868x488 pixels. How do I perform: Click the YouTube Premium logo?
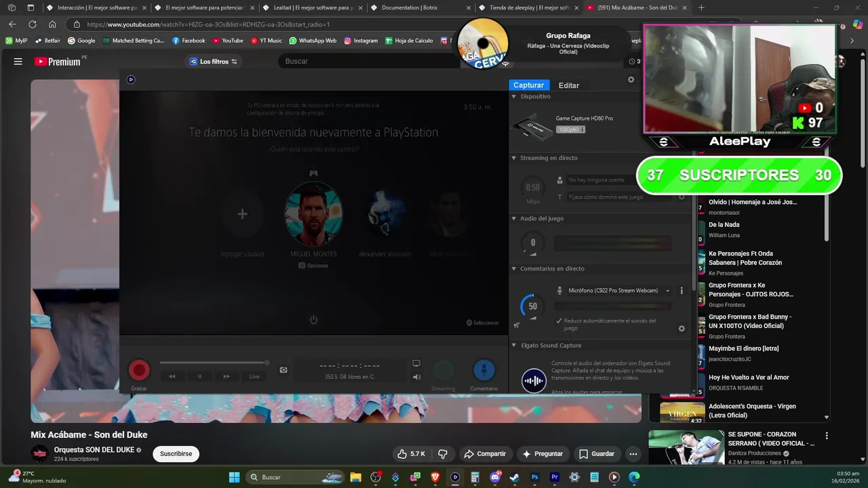coord(57,61)
